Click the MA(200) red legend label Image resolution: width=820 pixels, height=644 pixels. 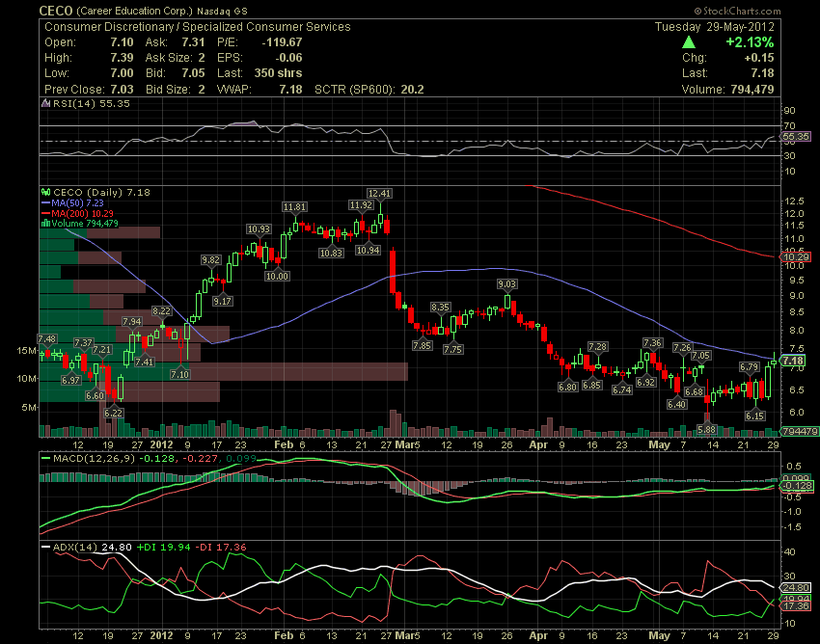(82, 213)
